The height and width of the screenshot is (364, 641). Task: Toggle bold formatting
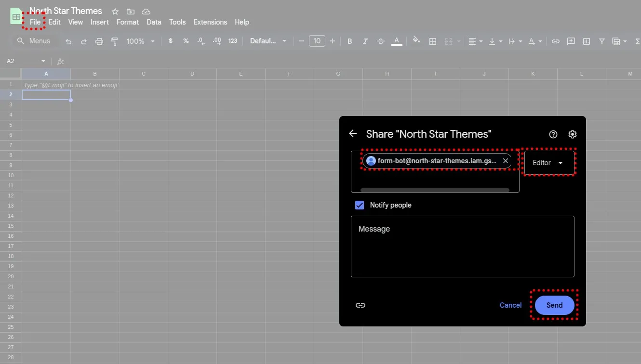pyautogui.click(x=350, y=41)
